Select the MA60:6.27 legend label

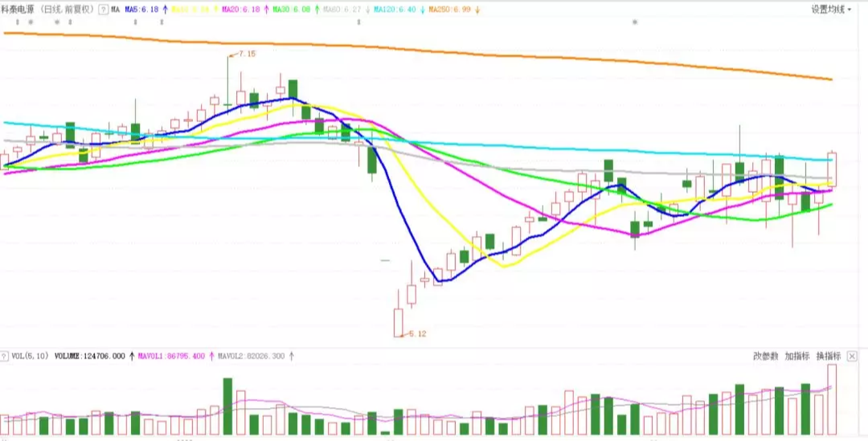click(x=342, y=10)
